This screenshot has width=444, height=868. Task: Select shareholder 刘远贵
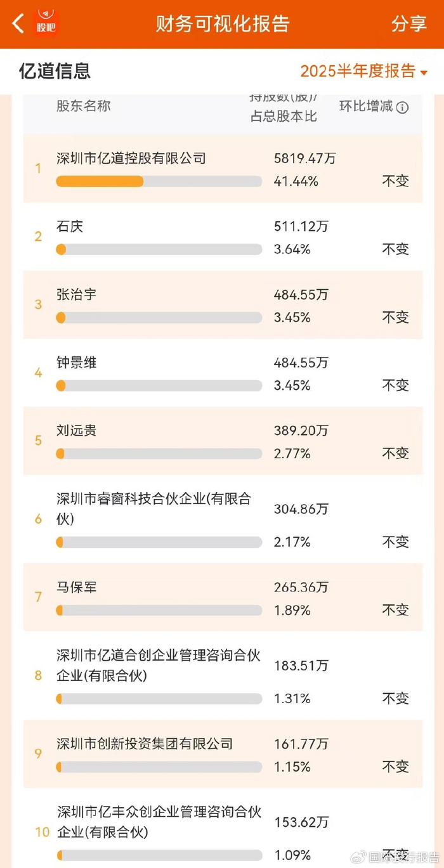77,431
